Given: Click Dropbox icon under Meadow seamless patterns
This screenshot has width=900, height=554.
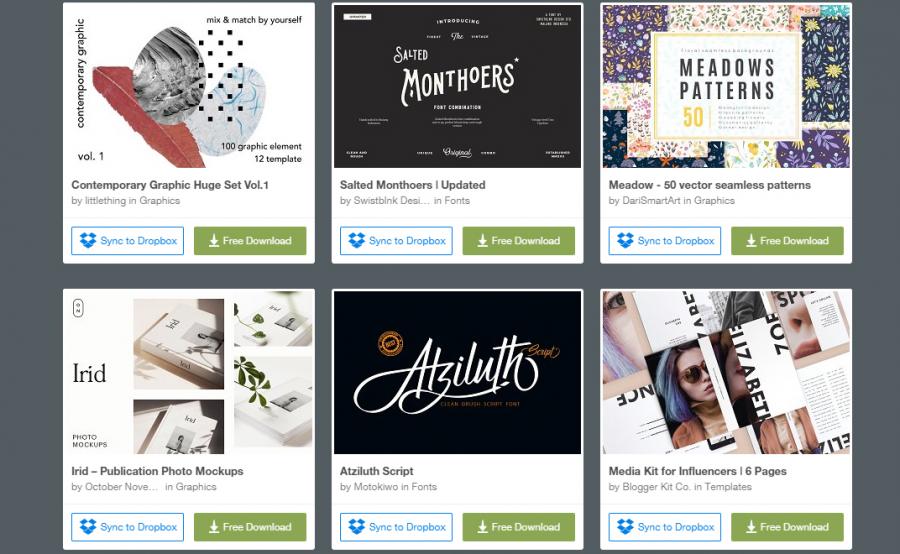Looking at the screenshot, I should pos(625,241).
